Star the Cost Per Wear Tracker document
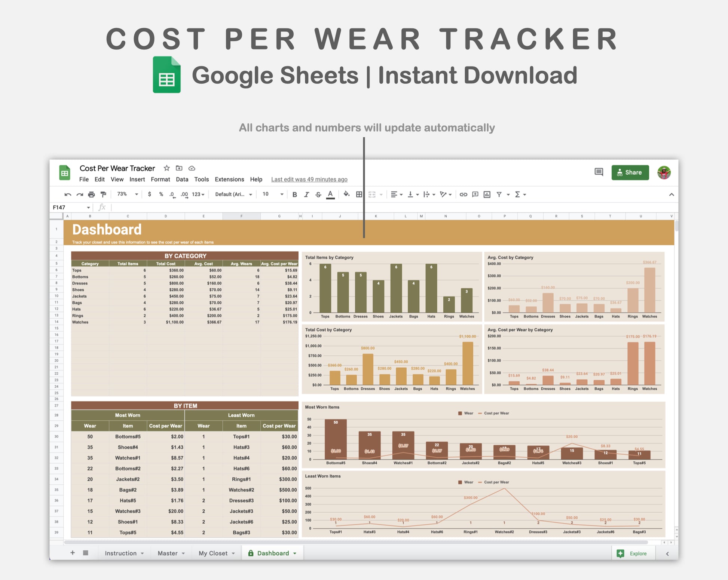The height and width of the screenshot is (580, 728). pos(167,168)
